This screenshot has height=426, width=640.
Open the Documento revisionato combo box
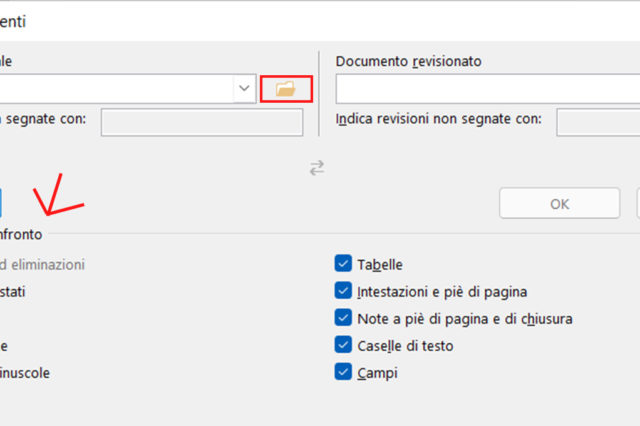tap(487, 89)
